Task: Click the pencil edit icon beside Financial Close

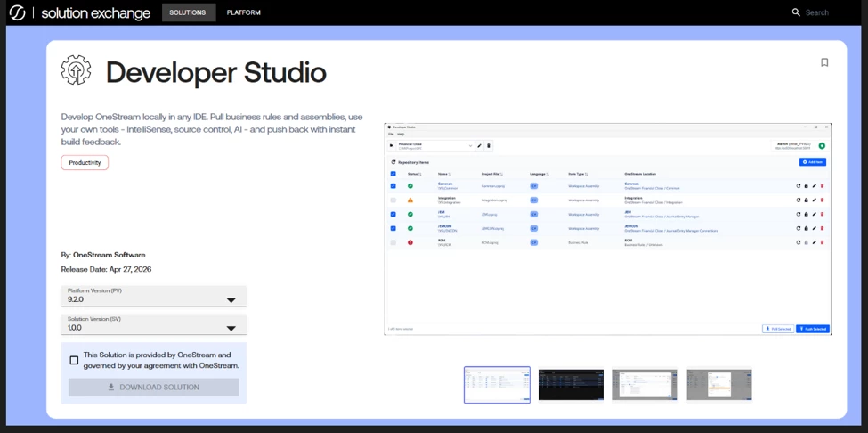Action: (479, 145)
